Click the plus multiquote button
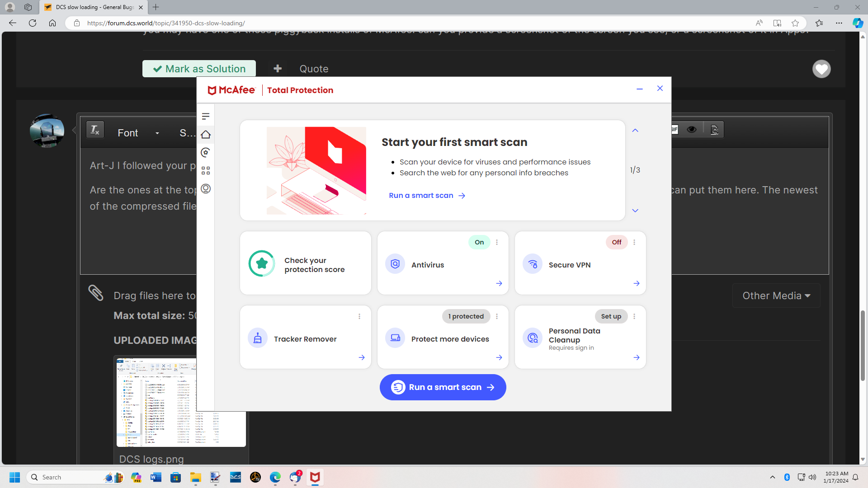868x488 pixels. 278,68
